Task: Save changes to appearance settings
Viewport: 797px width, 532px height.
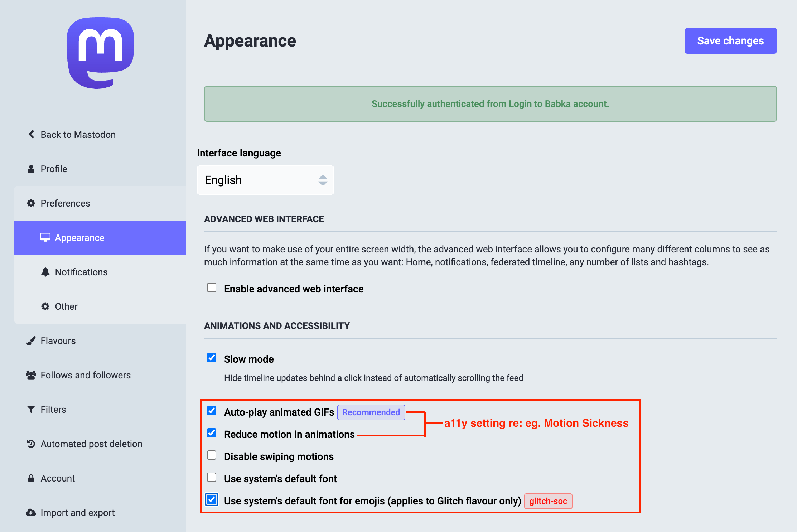Action: (x=730, y=41)
